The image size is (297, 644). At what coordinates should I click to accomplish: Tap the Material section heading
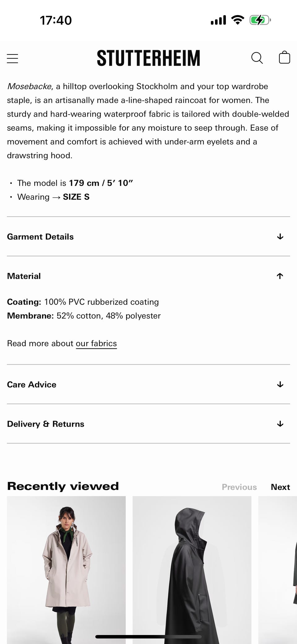(24, 276)
